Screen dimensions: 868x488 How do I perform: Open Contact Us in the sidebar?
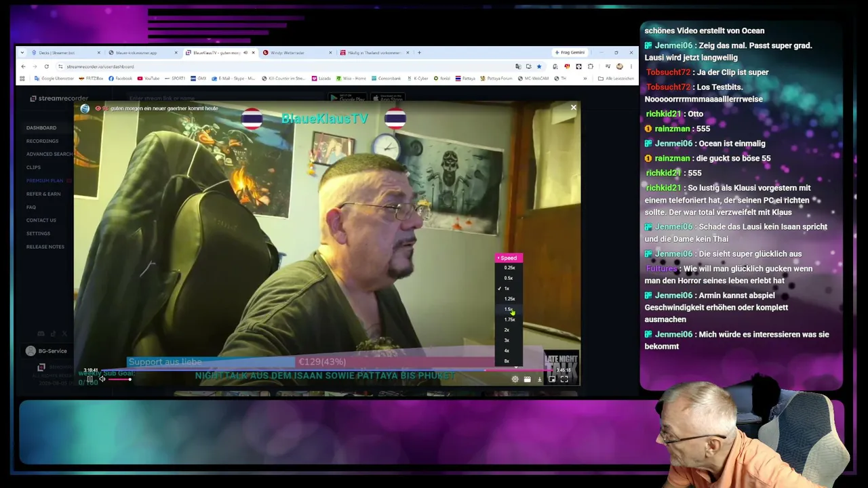41,220
